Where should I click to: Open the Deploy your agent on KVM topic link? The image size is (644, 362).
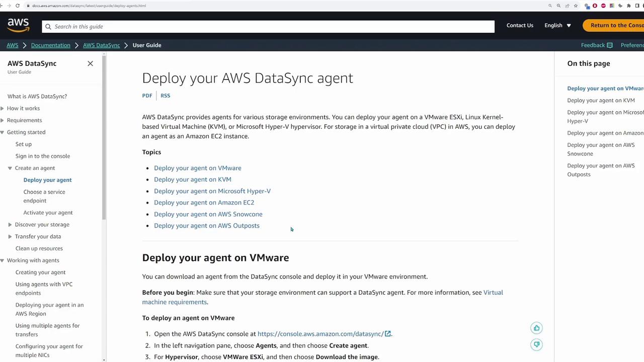coord(193,179)
